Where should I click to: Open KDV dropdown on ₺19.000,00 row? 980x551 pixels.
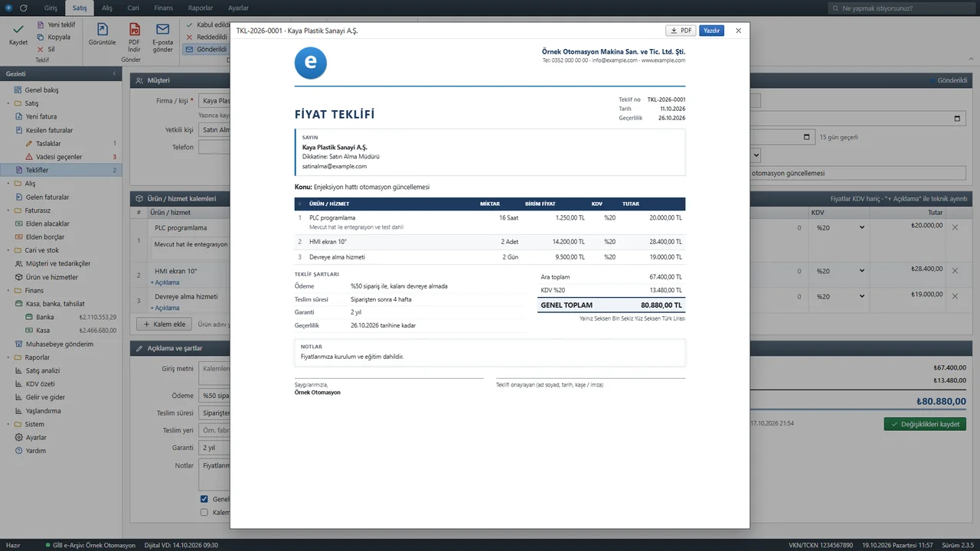(840, 296)
